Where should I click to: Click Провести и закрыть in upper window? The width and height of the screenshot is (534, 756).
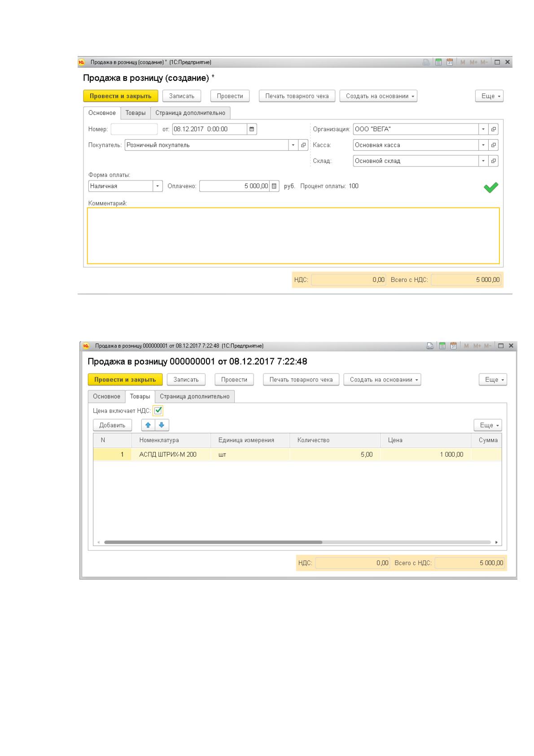pyautogui.click(x=121, y=96)
